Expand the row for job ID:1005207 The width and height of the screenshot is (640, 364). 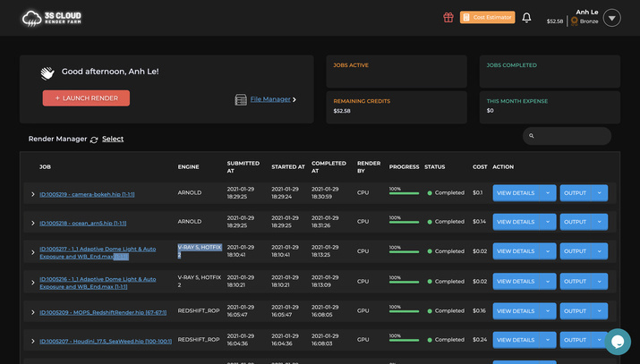click(33, 341)
